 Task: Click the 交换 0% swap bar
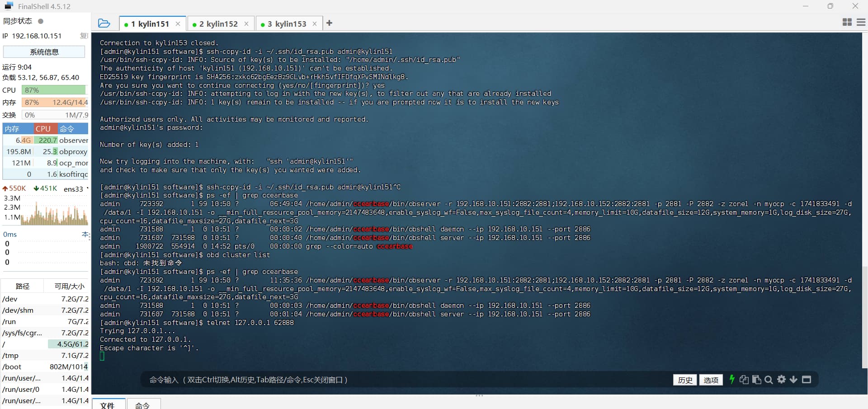[x=55, y=115]
